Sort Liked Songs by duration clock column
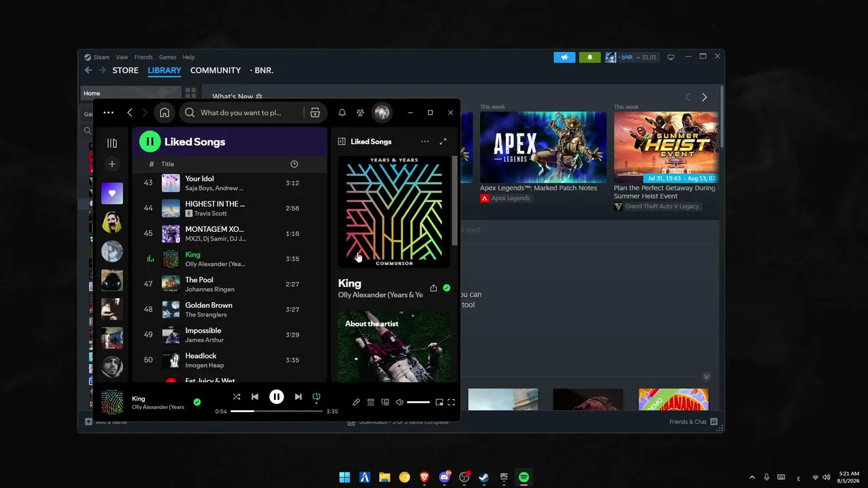Screen dimensions: 868x488 (294, 164)
